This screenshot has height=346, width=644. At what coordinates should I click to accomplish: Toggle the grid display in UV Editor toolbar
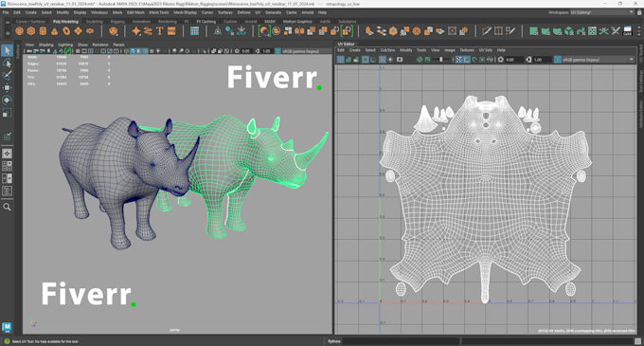pos(382,60)
